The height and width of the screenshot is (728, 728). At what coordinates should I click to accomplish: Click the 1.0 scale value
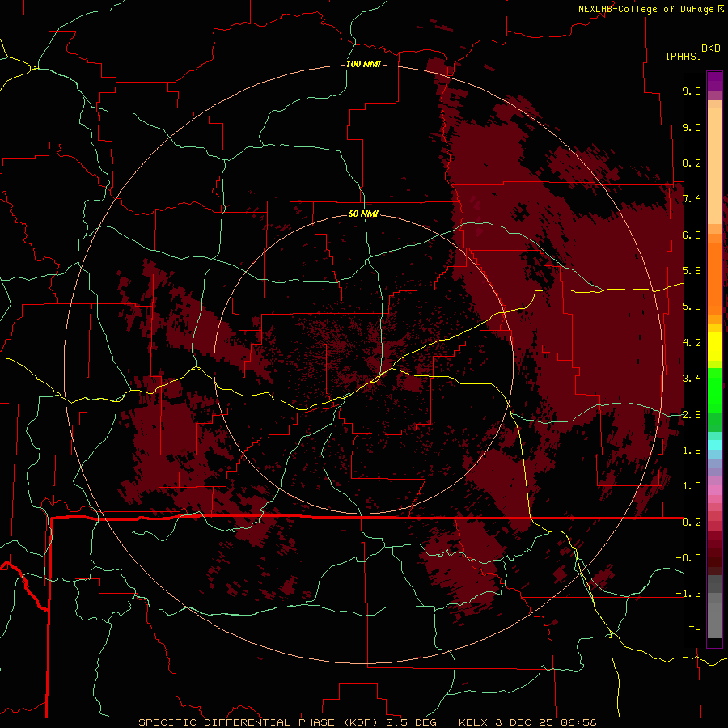[x=692, y=486]
